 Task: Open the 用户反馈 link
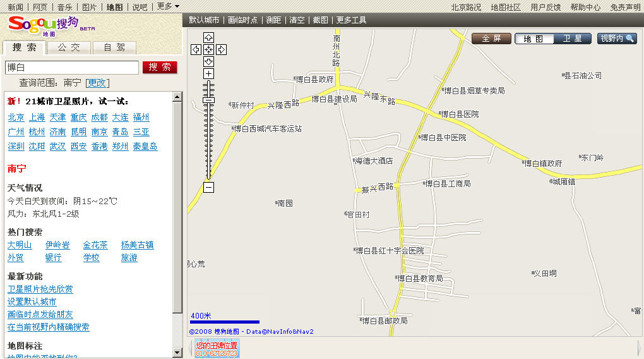546,7
